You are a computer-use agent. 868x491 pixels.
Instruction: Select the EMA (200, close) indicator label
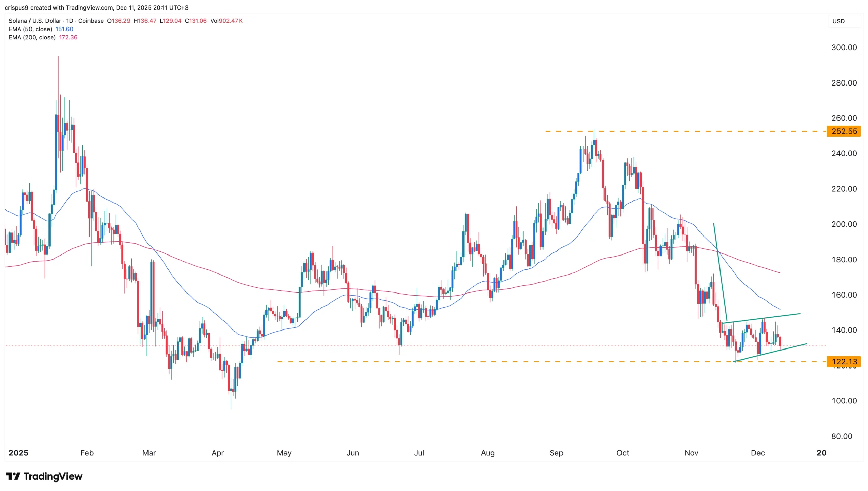click(x=32, y=37)
